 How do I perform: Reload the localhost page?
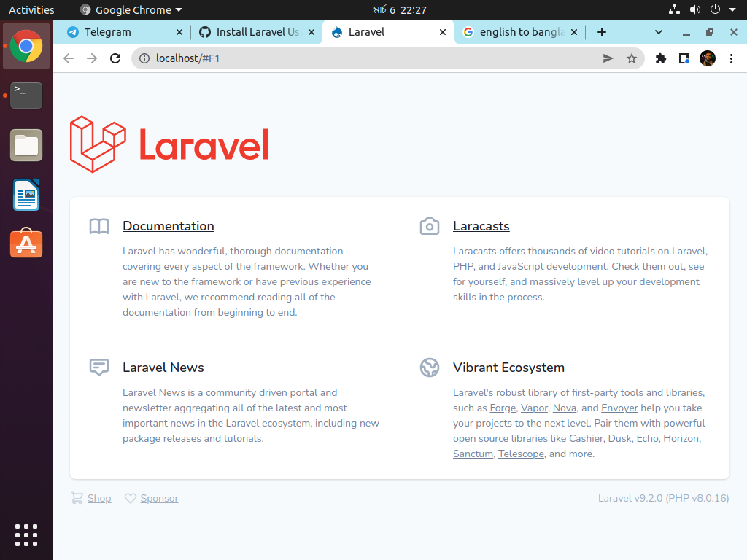point(115,58)
